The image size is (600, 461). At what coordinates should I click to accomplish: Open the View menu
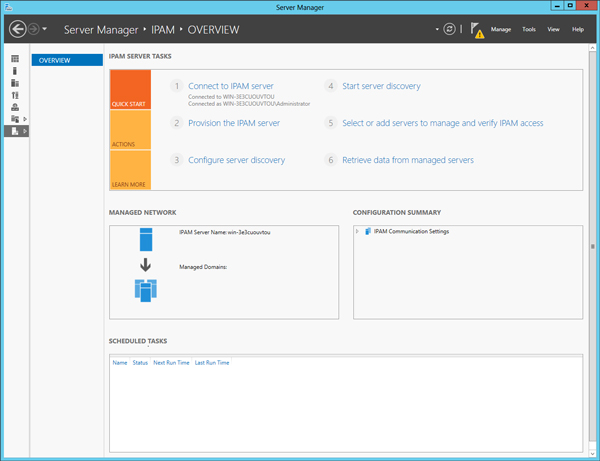[x=553, y=29]
